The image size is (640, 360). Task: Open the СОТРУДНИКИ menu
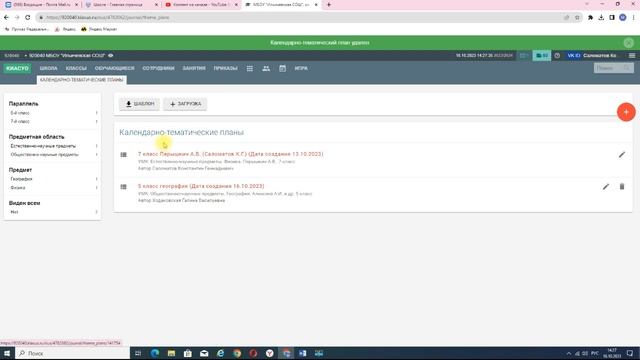coord(158,68)
